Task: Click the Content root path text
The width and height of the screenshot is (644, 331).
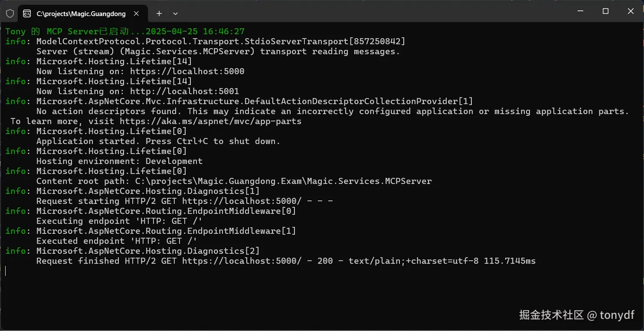Action: 234,181
